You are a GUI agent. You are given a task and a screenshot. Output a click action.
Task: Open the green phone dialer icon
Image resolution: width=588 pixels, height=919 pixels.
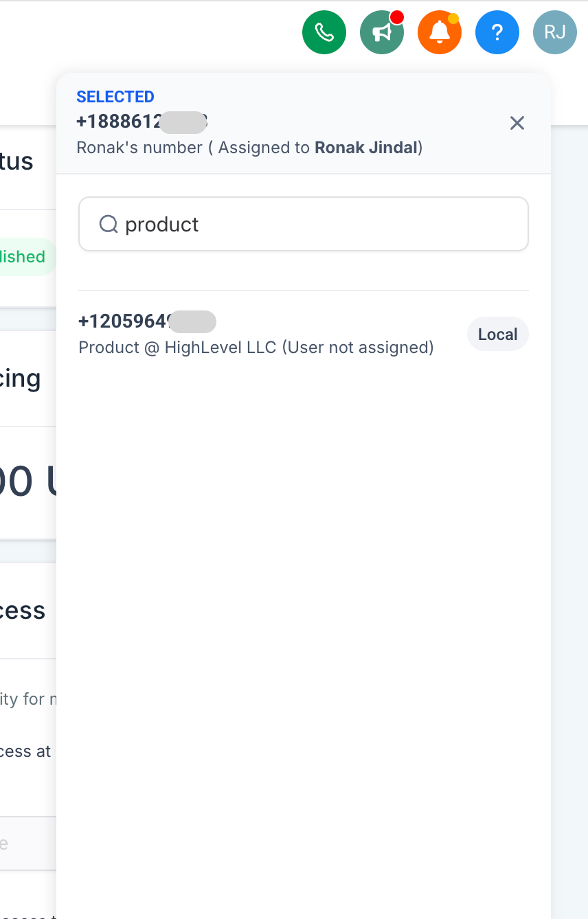[324, 32]
